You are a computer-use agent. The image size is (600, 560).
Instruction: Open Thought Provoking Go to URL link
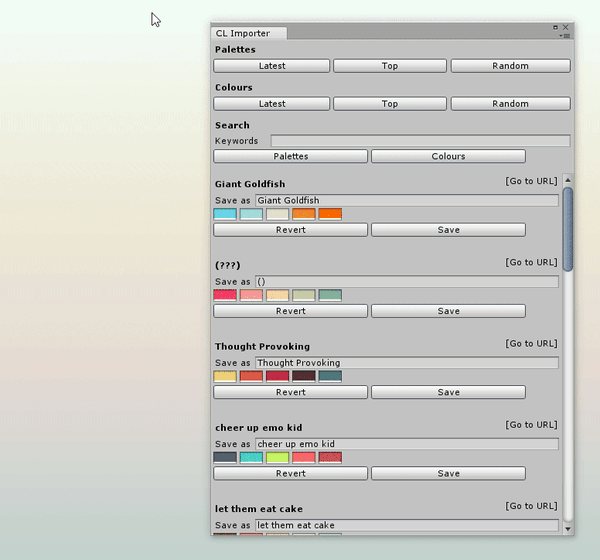click(x=531, y=344)
